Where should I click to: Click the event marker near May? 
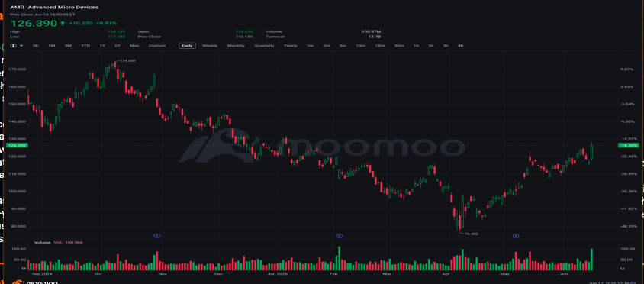pos(517,236)
